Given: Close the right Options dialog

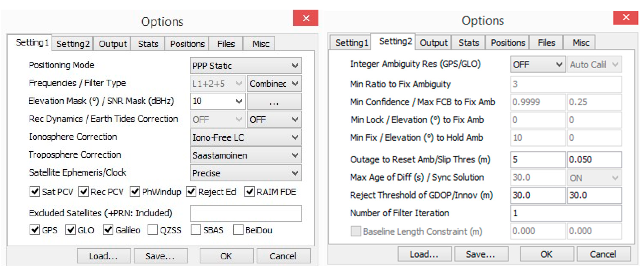Looking at the screenshot, I should point(626,17).
